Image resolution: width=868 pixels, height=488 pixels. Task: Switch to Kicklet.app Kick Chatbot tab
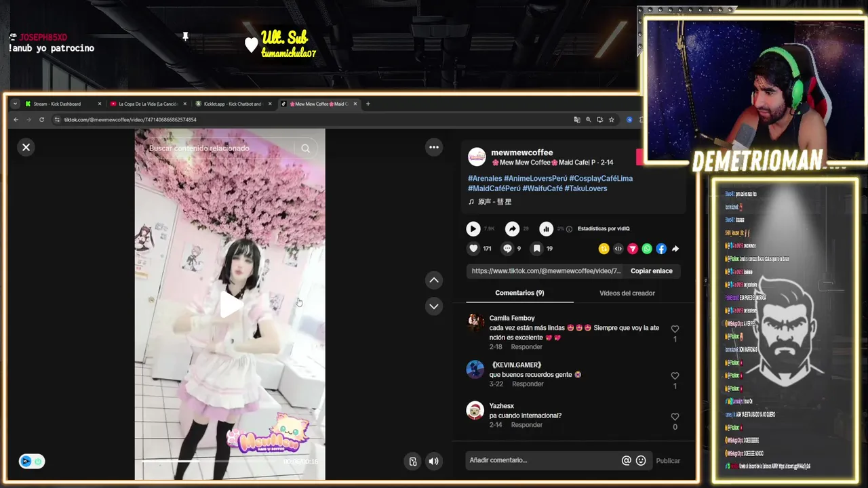[x=233, y=104]
